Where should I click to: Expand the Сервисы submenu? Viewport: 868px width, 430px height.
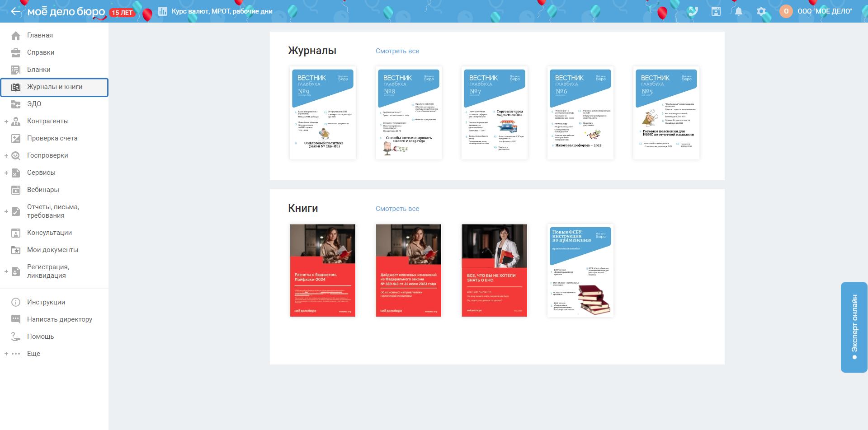(x=6, y=173)
